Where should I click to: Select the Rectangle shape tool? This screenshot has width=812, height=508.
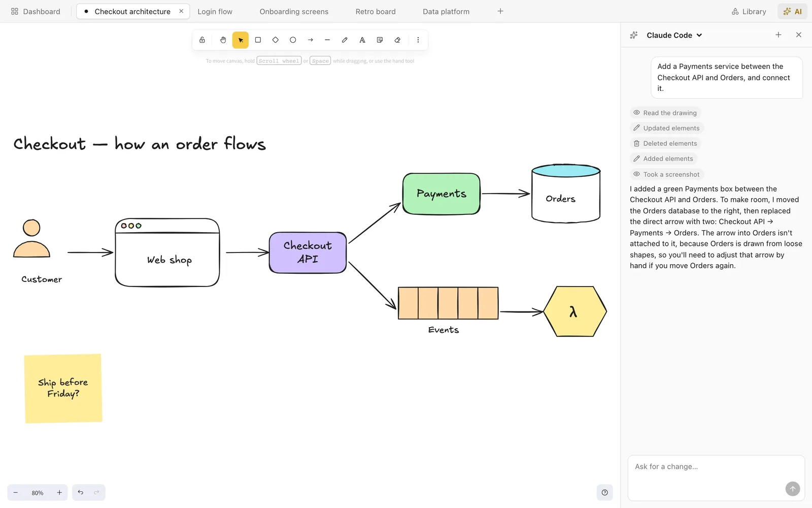(258, 40)
